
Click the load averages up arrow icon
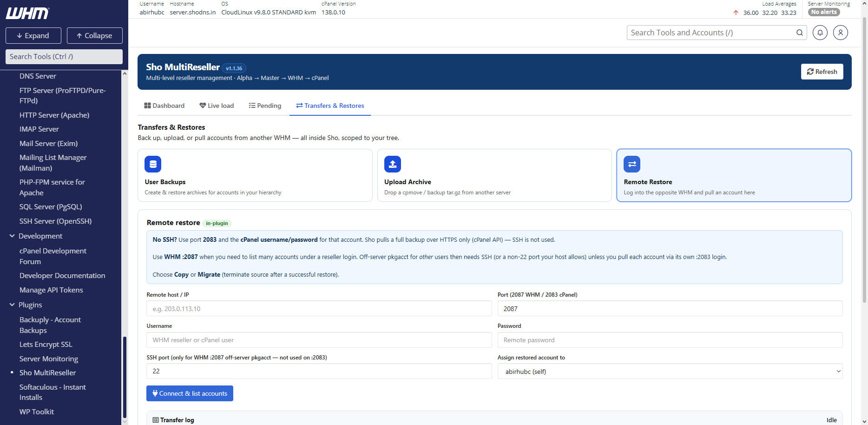click(x=736, y=13)
